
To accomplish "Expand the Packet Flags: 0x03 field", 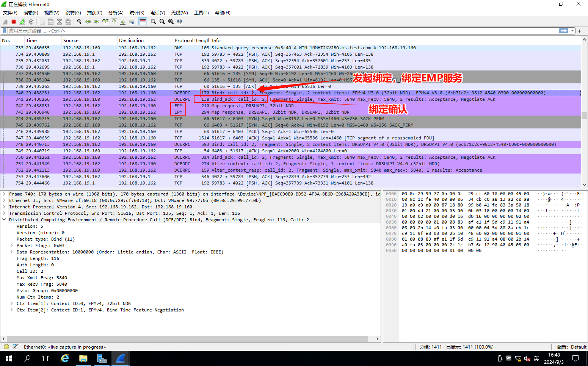I will tap(12, 246).
